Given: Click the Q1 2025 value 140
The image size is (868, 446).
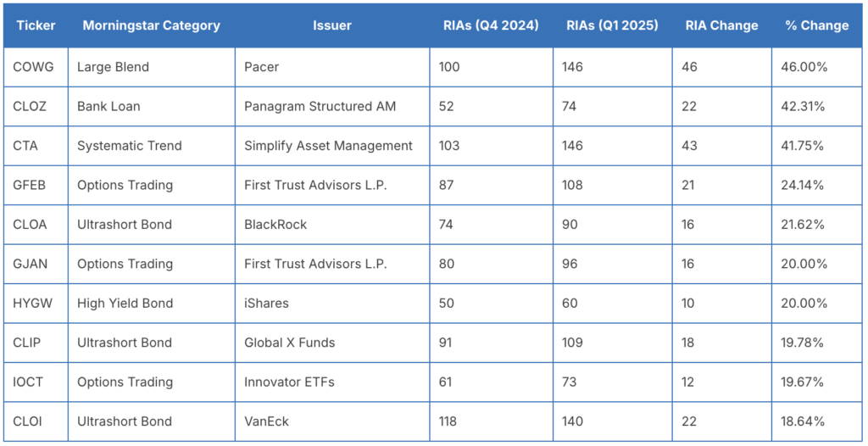Looking at the screenshot, I should [x=572, y=421].
